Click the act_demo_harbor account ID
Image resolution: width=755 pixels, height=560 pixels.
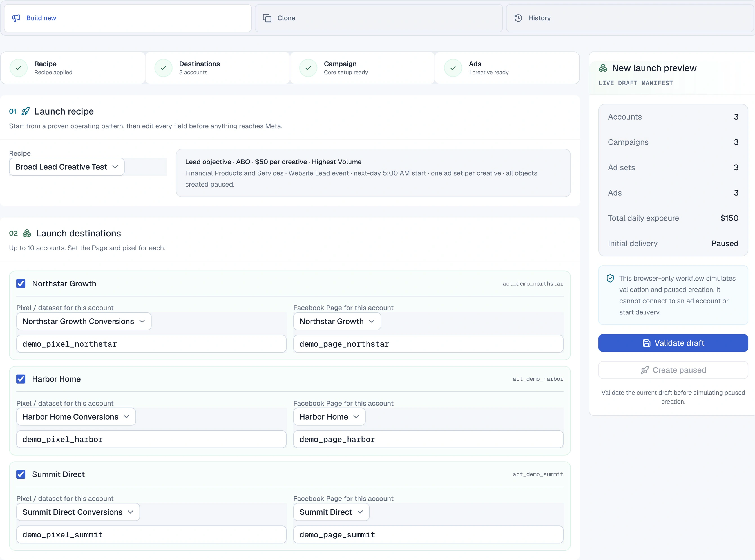(538, 379)
